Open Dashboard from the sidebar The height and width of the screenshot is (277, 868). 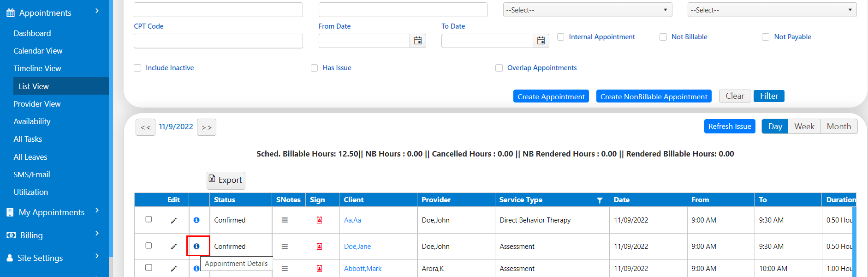click(x=32, y=33)
